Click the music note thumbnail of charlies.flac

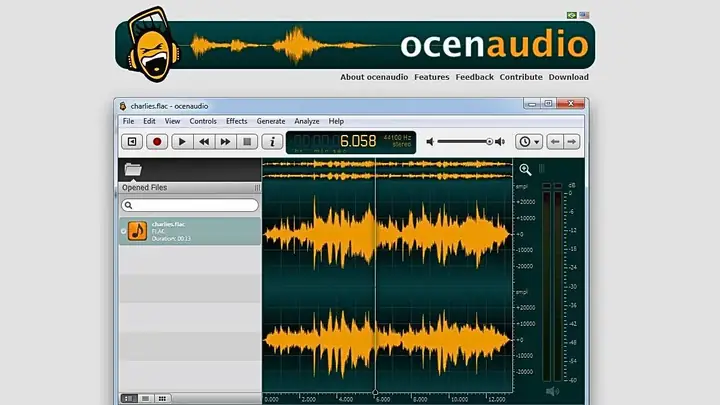click(137, 231)
